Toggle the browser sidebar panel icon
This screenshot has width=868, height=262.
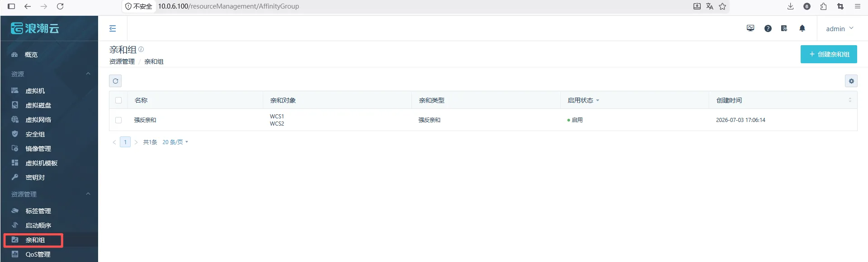11,6
